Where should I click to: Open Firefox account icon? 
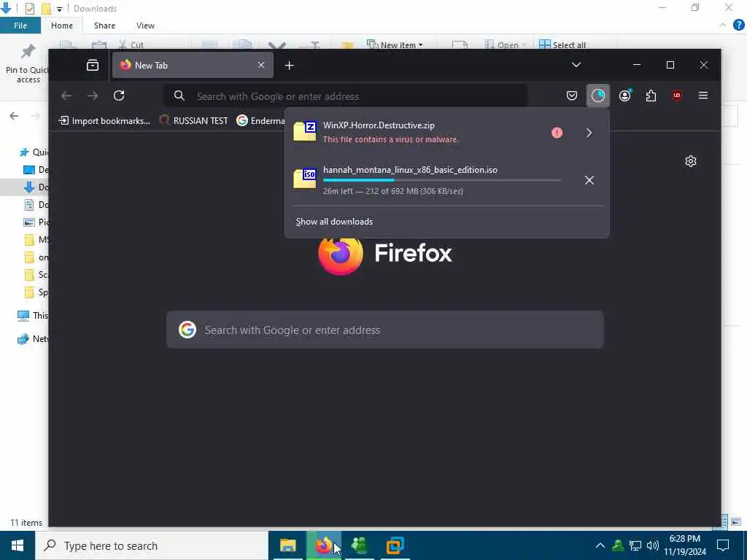coord(624,96)
